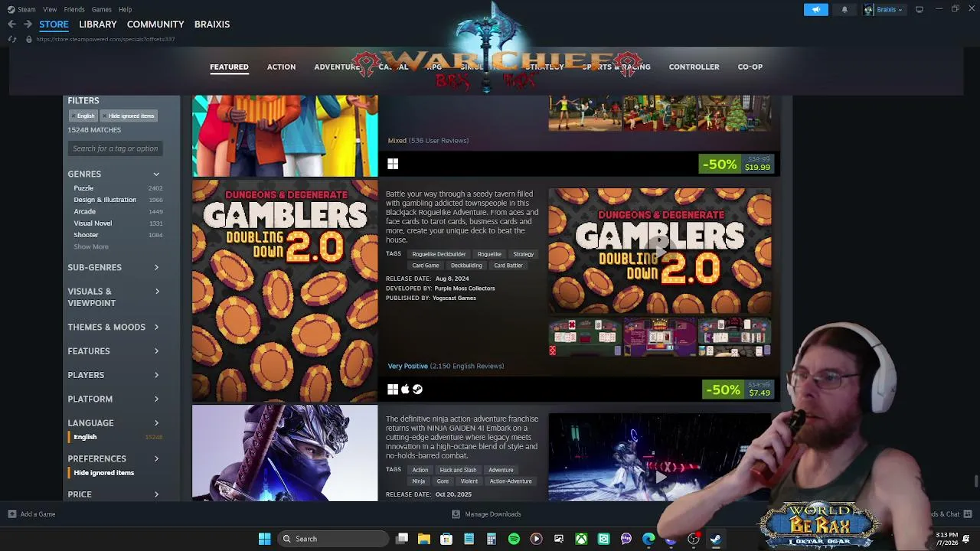980x551 pixels.
Task: Open Task View from the taskbar
Action: tap(402, 539)
